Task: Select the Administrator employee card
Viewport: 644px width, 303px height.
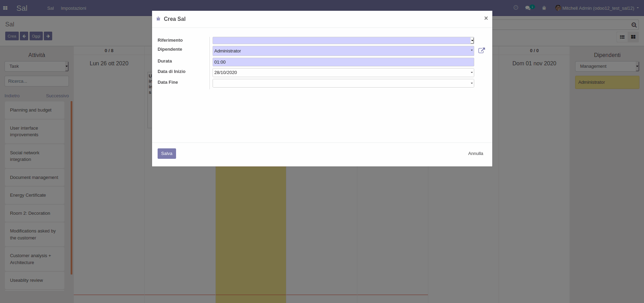Action: [607, 82]
